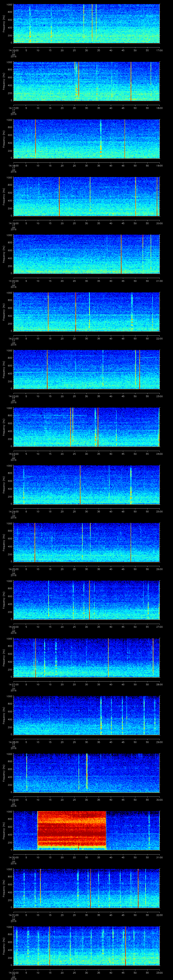Image resolution: width=173 pixels, height=980 pixels.
Task: Select the spectrogram panel starting at 14:19:00
Action: (x=86, y=197)
